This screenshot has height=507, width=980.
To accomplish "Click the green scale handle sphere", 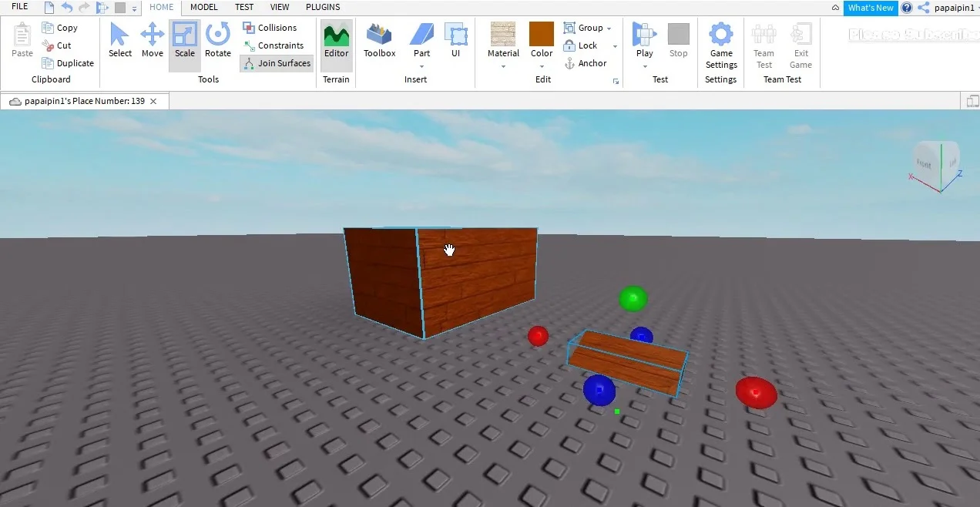I will [x=633, y=298].
